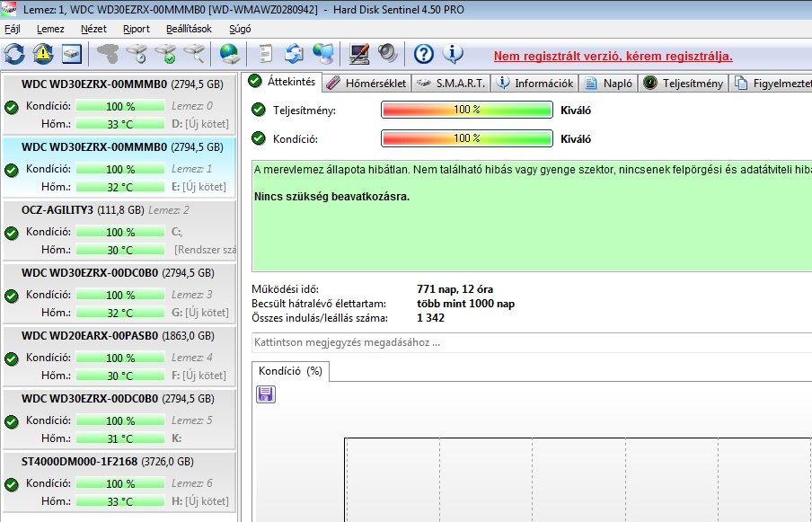Click the blue info bubble icon
This screenshot has height=522, width=812.
(x=453, y=53)
